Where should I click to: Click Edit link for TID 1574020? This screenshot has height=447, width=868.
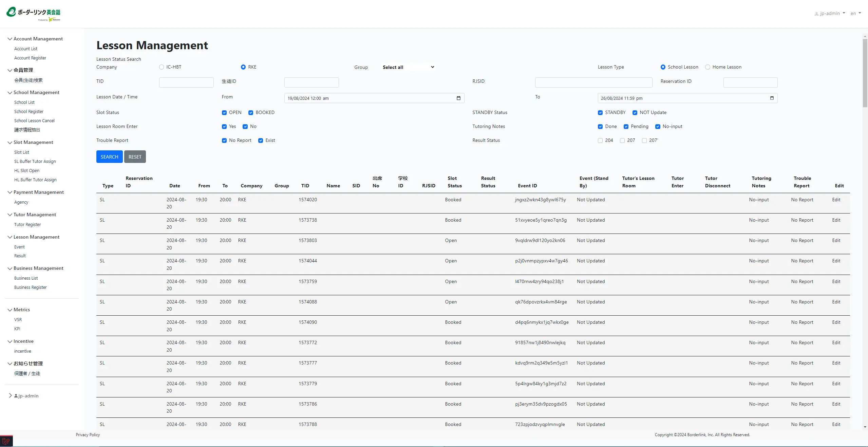(x=836, y=200)
